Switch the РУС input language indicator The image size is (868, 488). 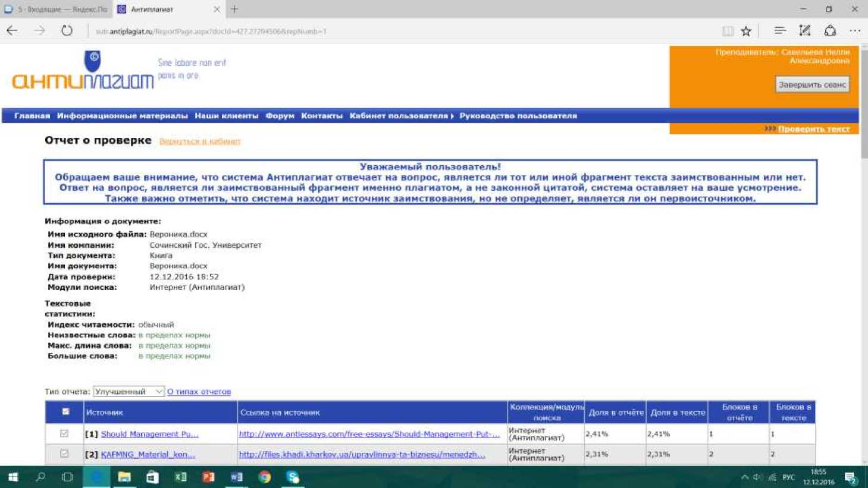(788, 477)
